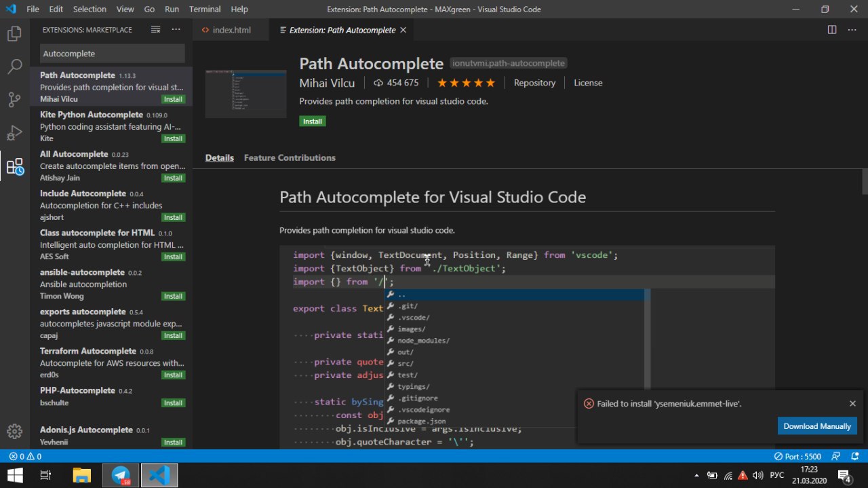The height and width of the screenshot is (488, 868).
Task: Click errors and warnings status indicator
Action: pos(25,456)
